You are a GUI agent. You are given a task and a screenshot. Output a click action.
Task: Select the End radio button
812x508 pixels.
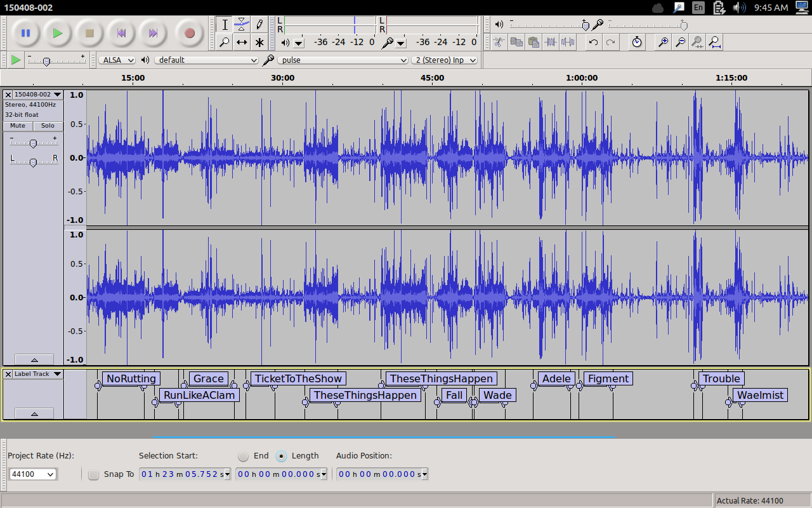pos(244,456)
